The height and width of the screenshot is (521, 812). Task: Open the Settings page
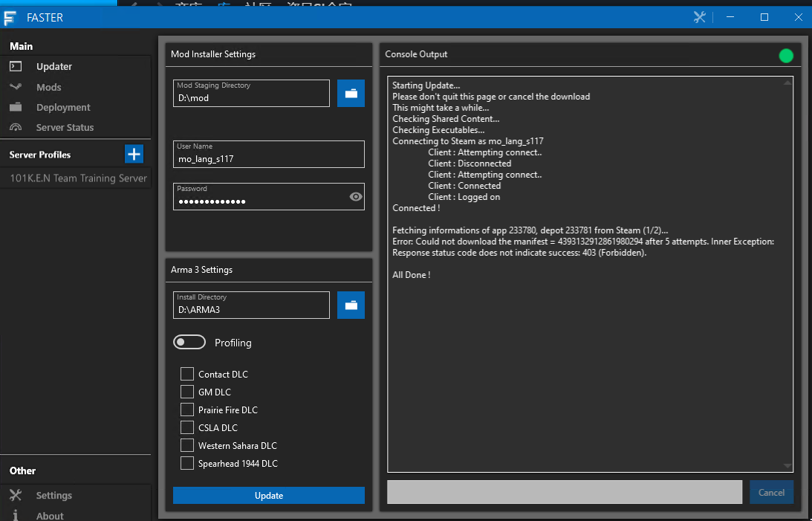coord(53,495)
